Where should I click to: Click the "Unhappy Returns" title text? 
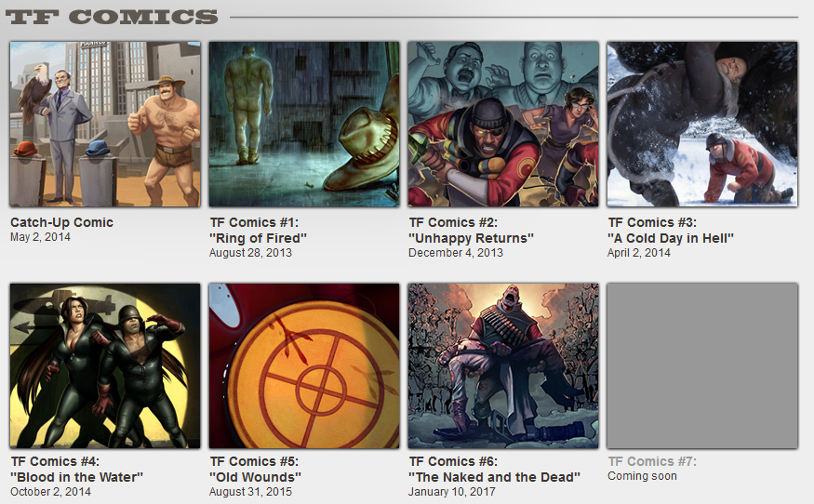point(471,238)
